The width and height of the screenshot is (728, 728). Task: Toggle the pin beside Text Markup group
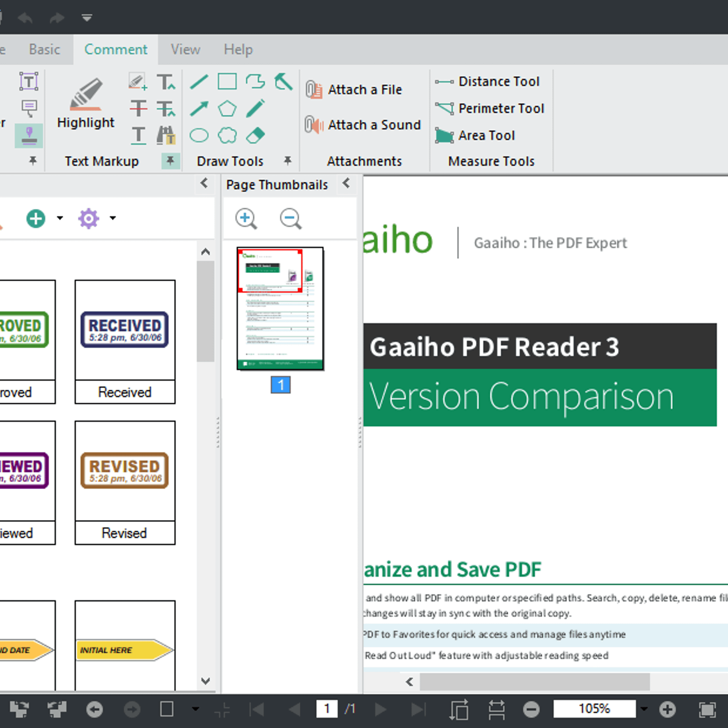click(x=170, y=161)
